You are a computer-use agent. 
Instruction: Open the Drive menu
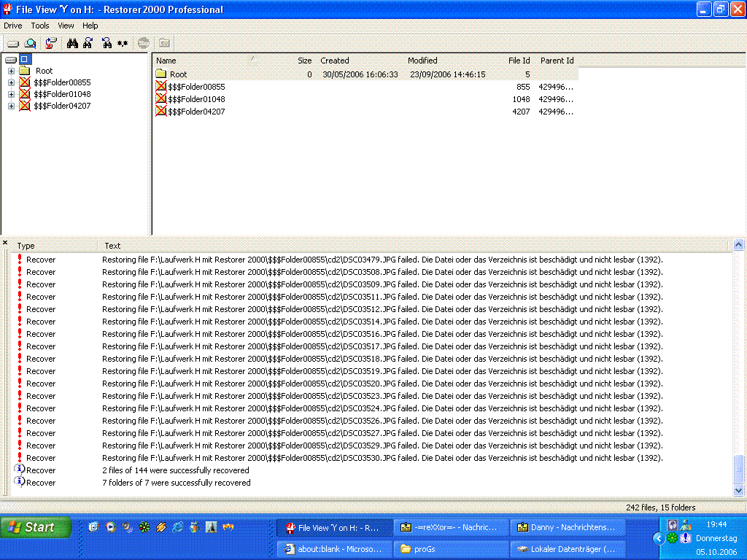[13, 26]
